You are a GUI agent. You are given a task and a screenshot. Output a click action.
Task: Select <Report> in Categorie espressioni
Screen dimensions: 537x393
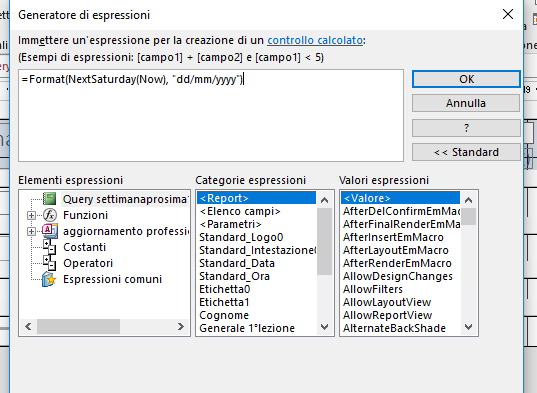point(256,198)
